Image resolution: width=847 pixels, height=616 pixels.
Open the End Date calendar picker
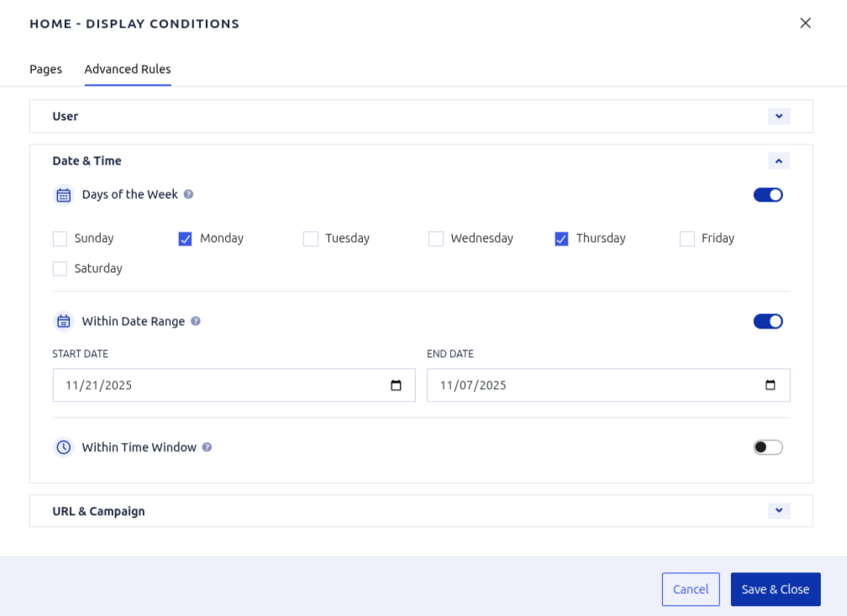click(771, 385)
